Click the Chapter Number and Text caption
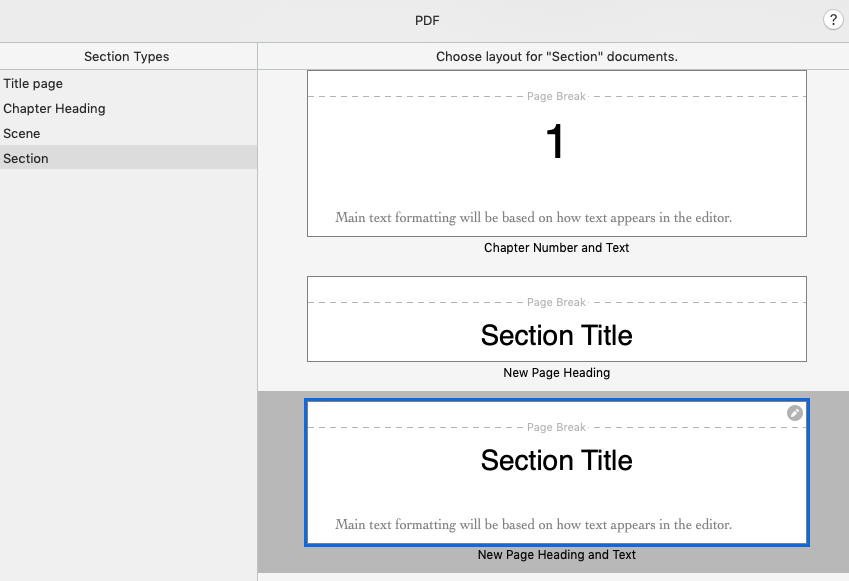This screenshot has width=849, height=581. coord(557,247)
